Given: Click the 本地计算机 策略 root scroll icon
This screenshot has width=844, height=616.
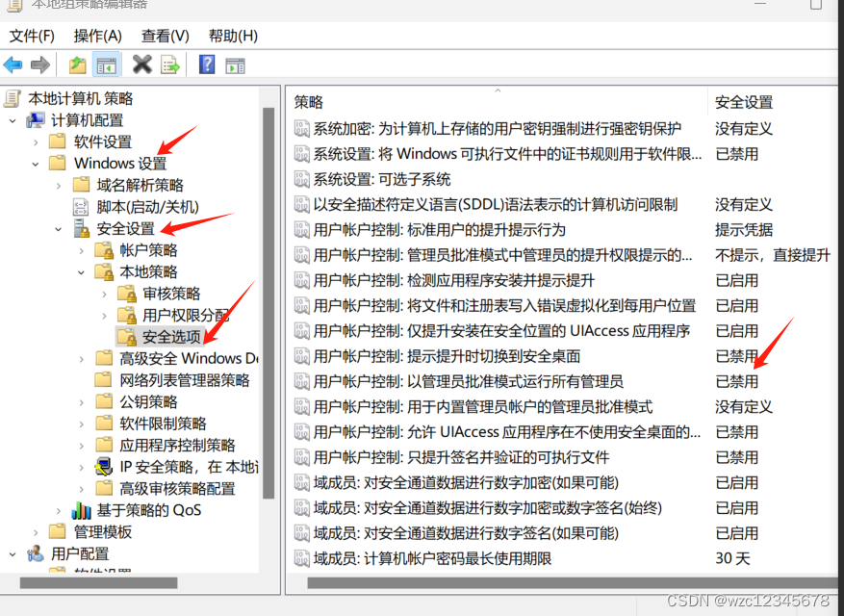Looking at the screenshot, I should click(13, 98).
